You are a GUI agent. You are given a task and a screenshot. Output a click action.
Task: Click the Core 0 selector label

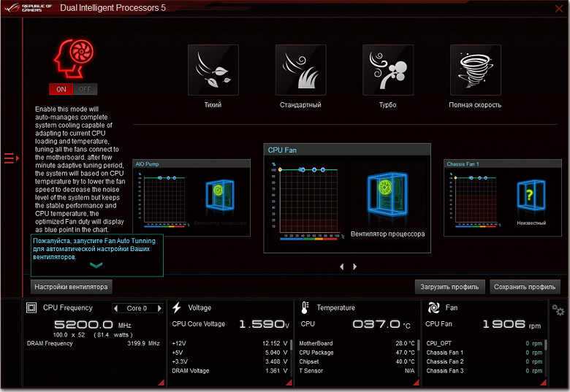pyautogui.click(x=137, y=308)
